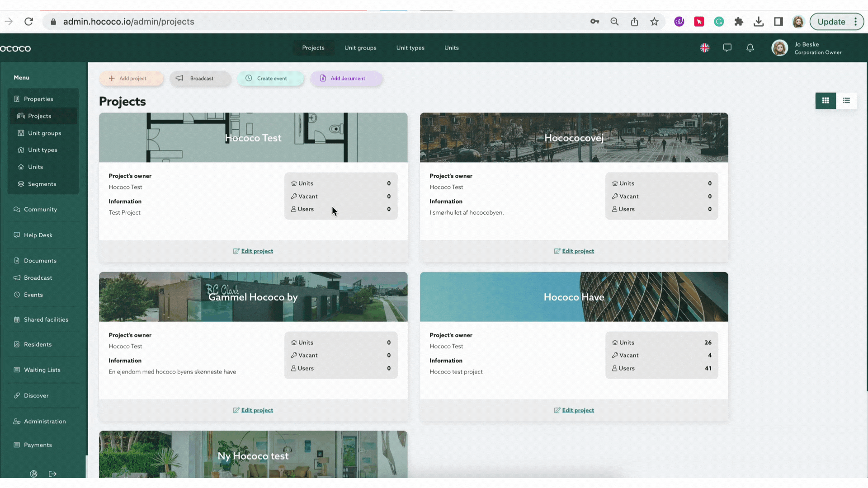This screenshot has width=868, height=488.
Task: Switch to grid view layout
Action: (826, 100)
